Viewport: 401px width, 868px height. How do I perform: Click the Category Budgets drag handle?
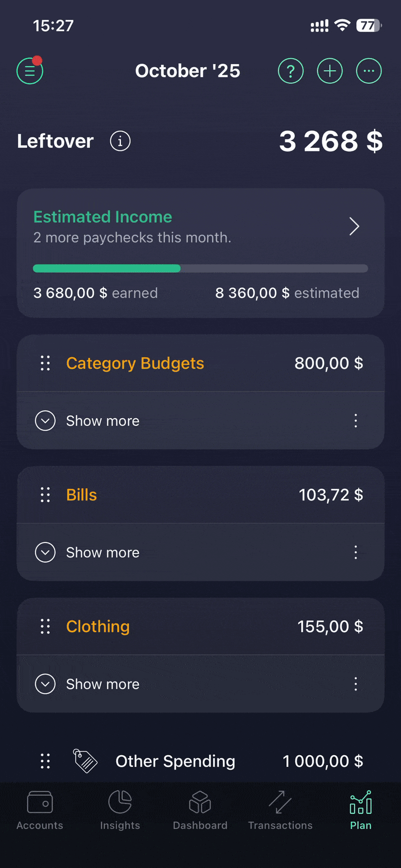[45, 363]
